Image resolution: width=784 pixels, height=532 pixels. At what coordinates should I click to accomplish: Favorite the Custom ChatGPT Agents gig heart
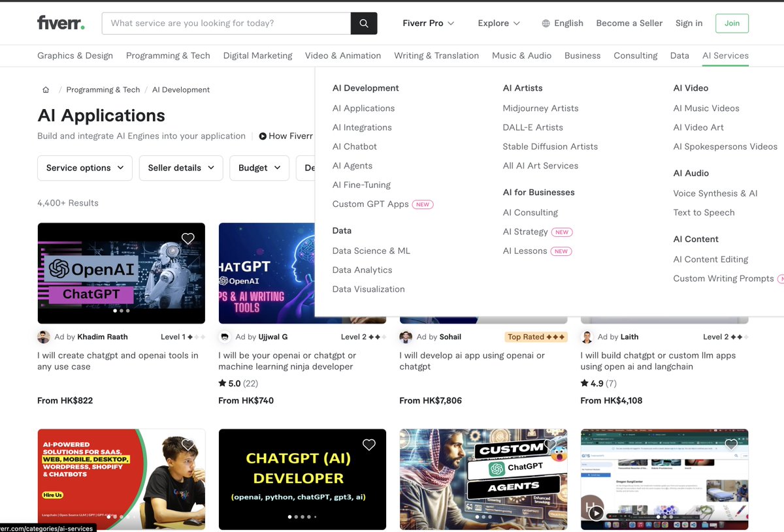pyautogui.click(x=550, y=445)
